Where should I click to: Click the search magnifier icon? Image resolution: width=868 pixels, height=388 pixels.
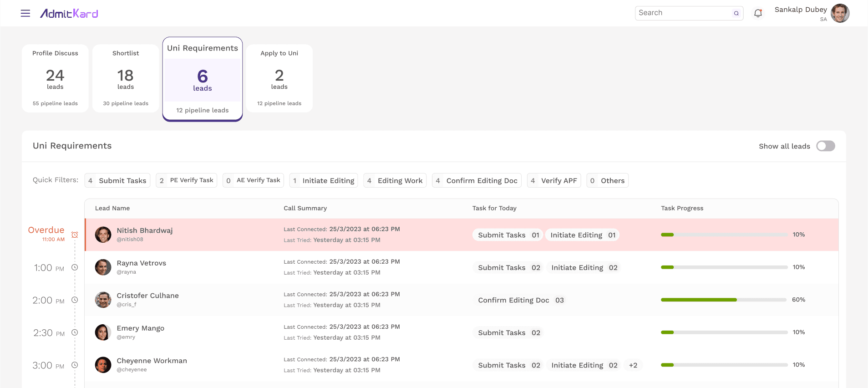pos(736,13)
